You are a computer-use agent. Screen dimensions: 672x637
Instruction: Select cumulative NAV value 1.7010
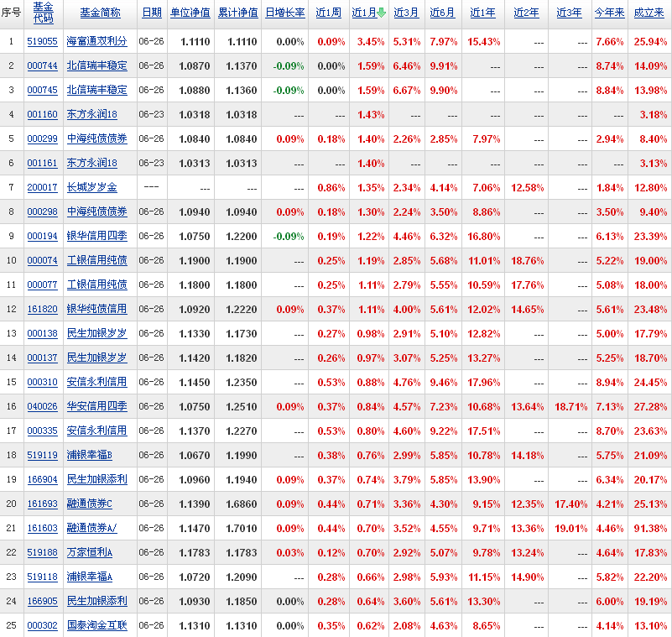pyautogui.click(x=242, y=529)
